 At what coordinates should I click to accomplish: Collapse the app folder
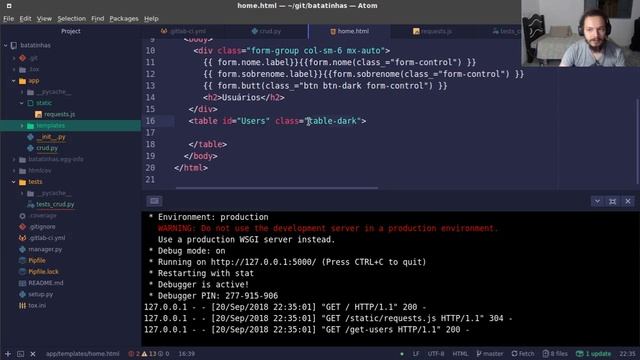(14, 81)
